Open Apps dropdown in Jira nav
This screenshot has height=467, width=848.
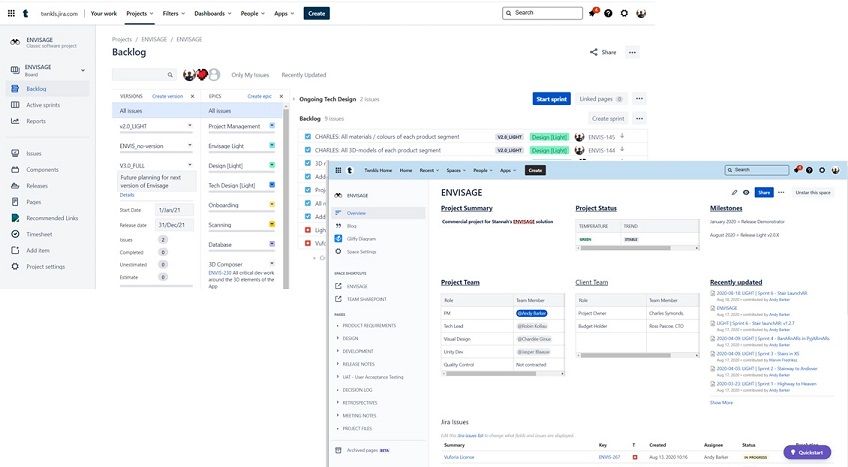coord(284,14)
